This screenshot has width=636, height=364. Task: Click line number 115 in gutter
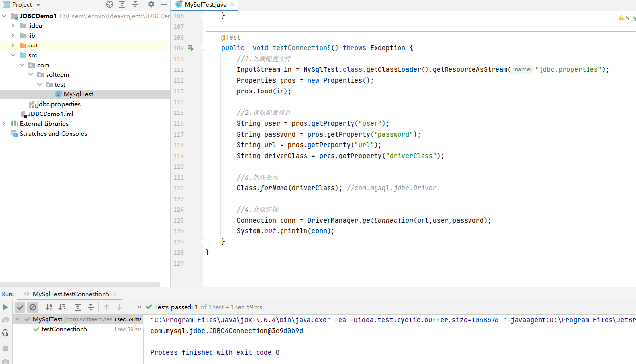point(178,113)
